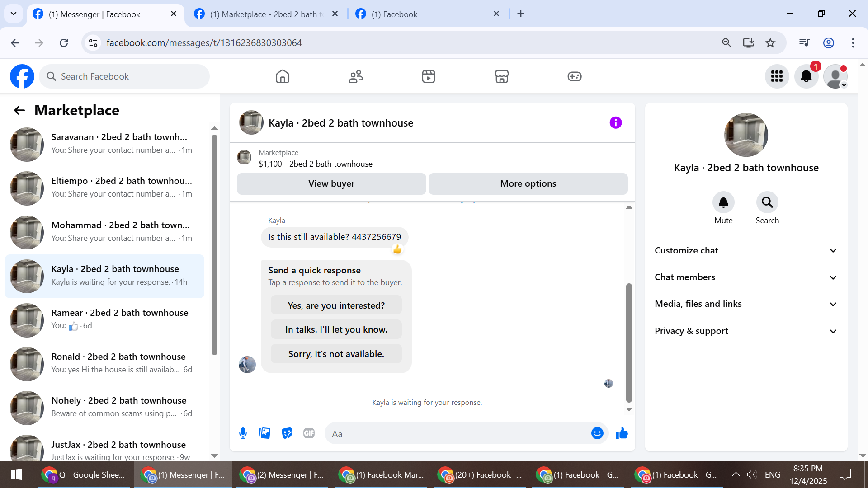The width and height of the screenshot is (868, 488).
Task: Switch to the Marketplace browser tab
Action: pyautogui.click(x=266, y=14)
